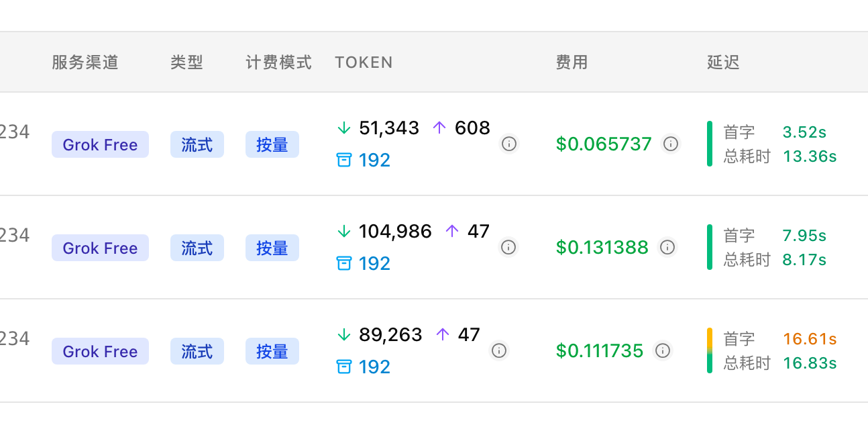Click first-token latency 7.95s
The width and height of the screenshot is (868, 427).
[x=804, y=236]
